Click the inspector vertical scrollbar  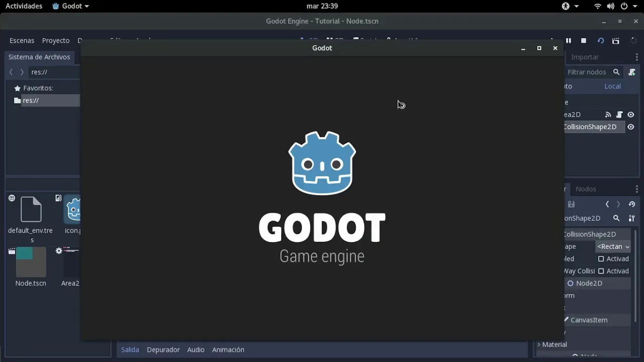[x=635, y=276]
